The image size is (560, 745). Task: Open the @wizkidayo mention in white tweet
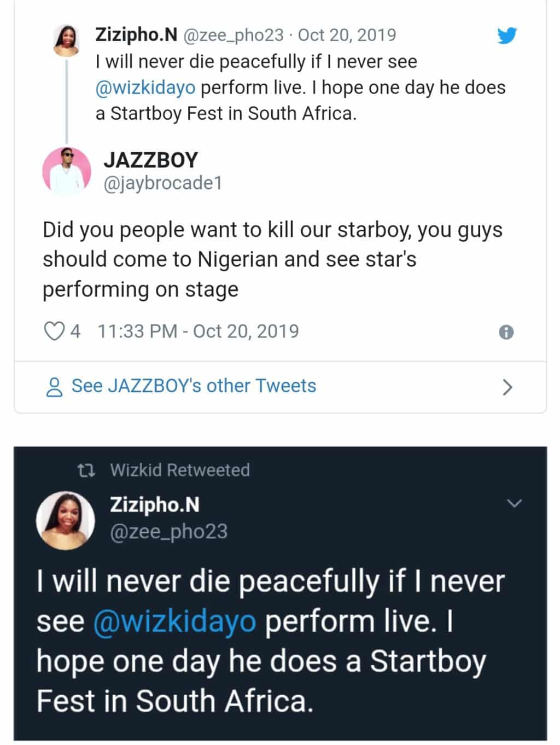145,88
